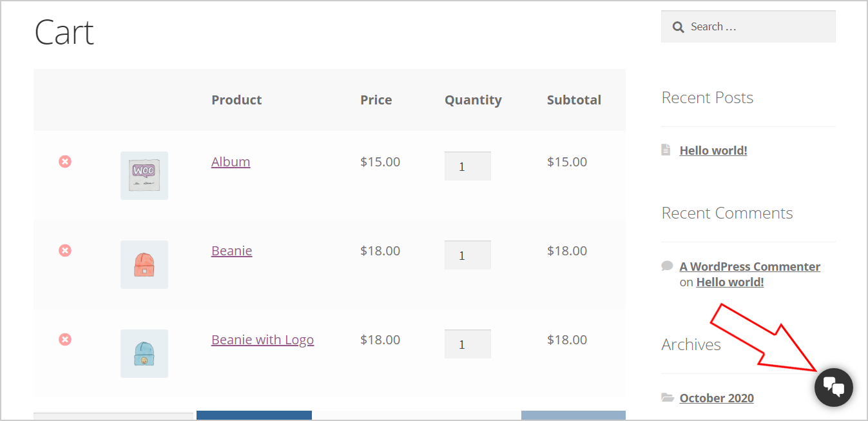The image size is (868, 421).
Task: Click the search magnifier icon
Action: point(678,27)
